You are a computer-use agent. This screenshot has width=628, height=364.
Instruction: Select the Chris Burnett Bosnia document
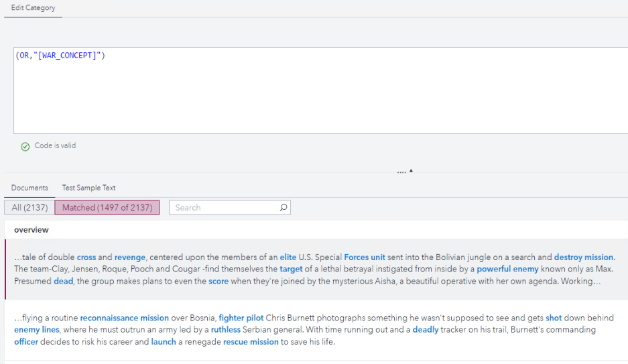(x=315, y=330)
